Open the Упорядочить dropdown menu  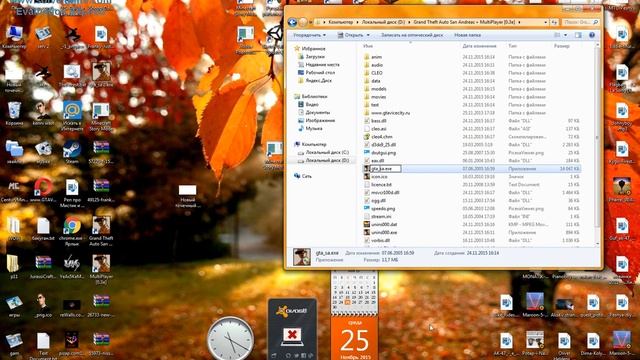tap(310, 36)
